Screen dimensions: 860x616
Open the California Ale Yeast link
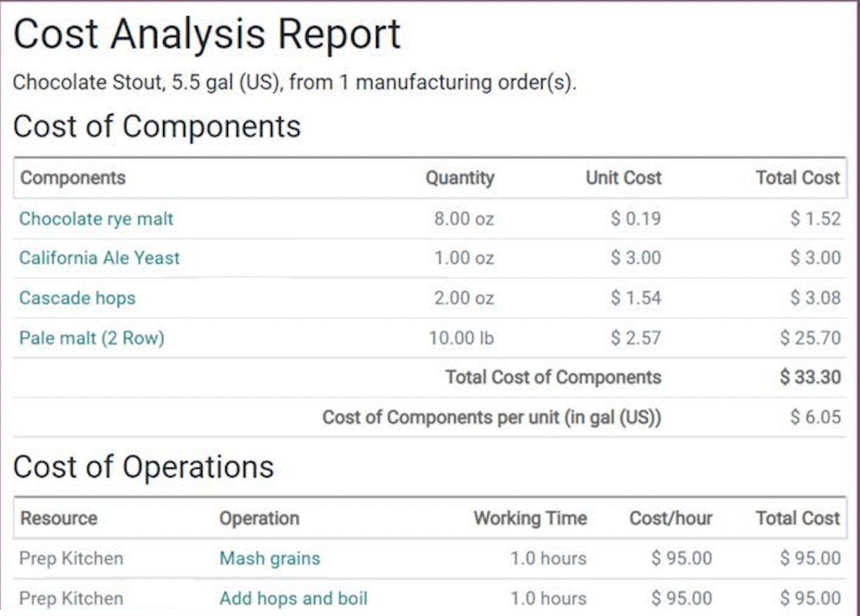(x=99, y=258)
